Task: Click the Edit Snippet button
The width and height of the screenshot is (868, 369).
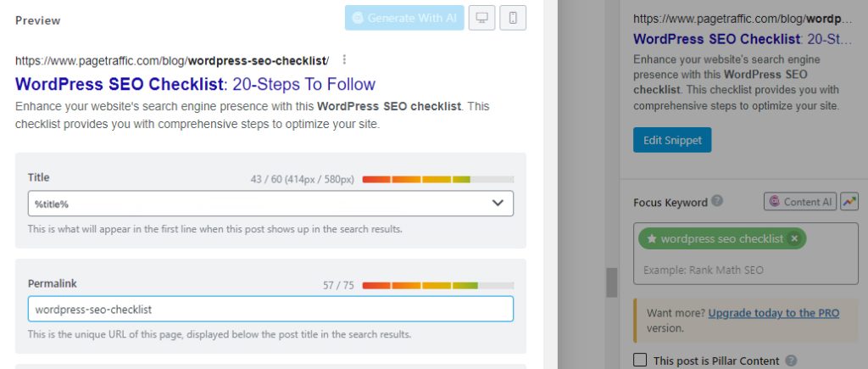Action: click(672, 140)
